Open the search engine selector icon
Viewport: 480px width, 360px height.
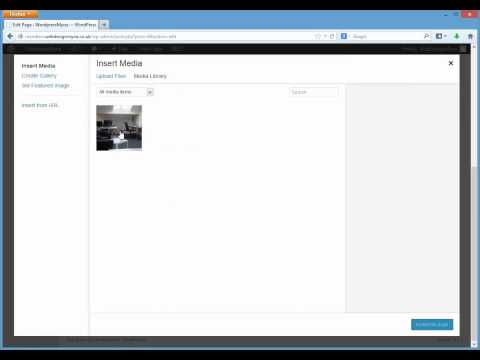coord(344,36)
